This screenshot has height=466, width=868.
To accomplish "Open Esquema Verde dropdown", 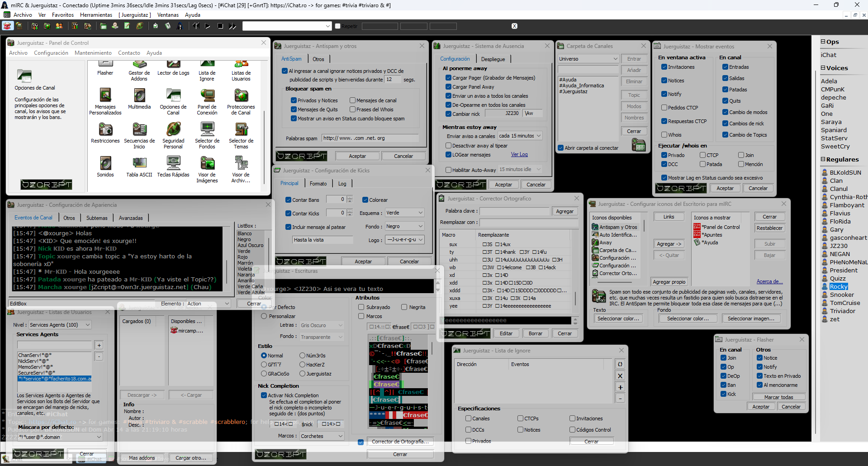I will [x=404, y=213].
